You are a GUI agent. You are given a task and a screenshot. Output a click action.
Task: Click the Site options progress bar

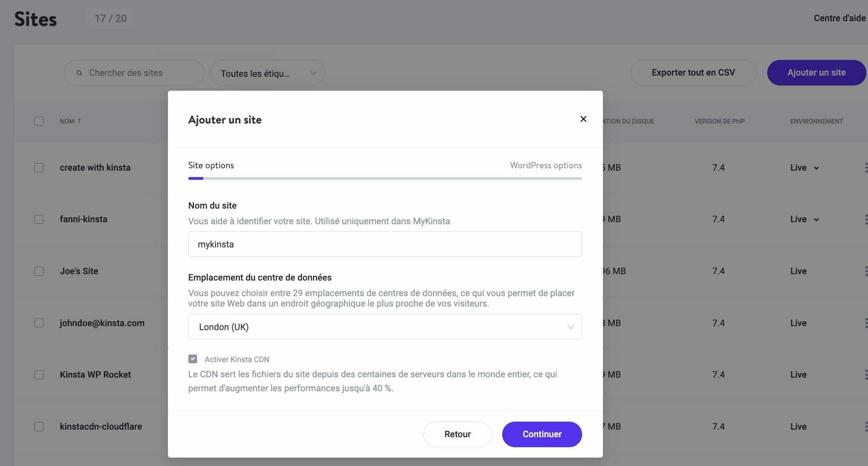pos(385,178)
